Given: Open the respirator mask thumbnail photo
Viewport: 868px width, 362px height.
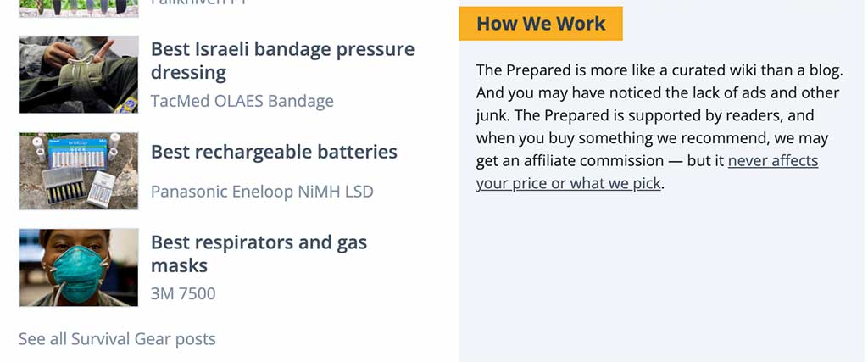Looking at the screenshot, I should 78,267.
